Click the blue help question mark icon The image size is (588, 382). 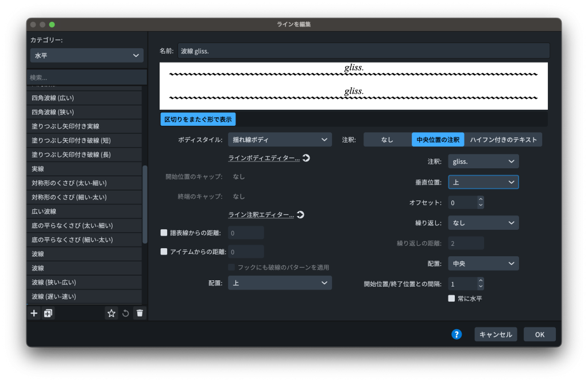click(457, 334)
